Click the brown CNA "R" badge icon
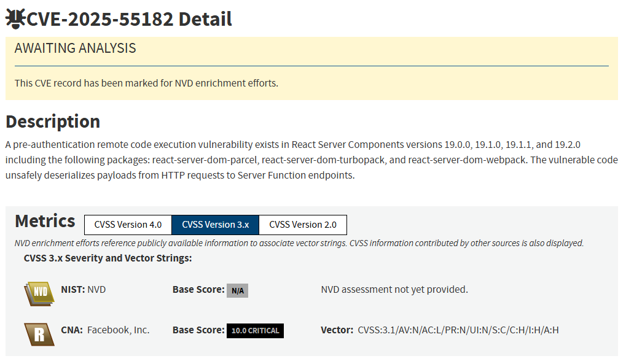Screen dimensions: 626x364 [x=39, y=333]
